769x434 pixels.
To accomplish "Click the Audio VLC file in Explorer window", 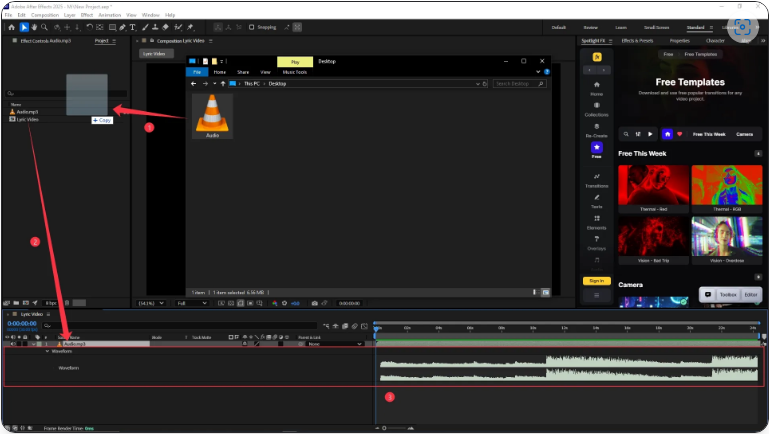I will tap(212, 116).
